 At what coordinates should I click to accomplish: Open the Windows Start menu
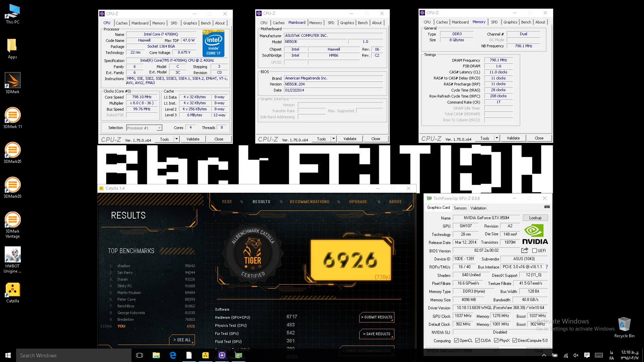[x=8, y=355]
